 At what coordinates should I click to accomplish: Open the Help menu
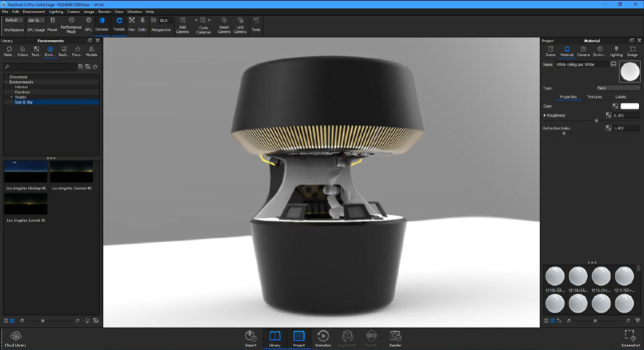(x=150, y=12)
